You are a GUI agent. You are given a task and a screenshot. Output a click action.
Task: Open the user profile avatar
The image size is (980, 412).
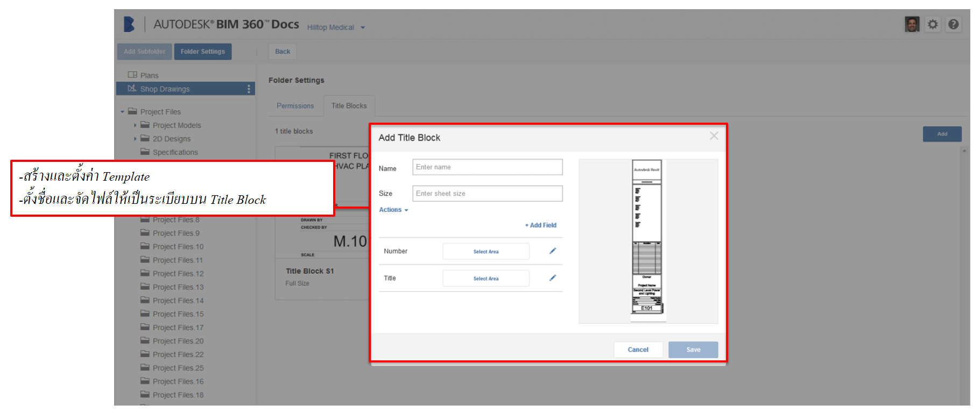click(x=912, y=24)
